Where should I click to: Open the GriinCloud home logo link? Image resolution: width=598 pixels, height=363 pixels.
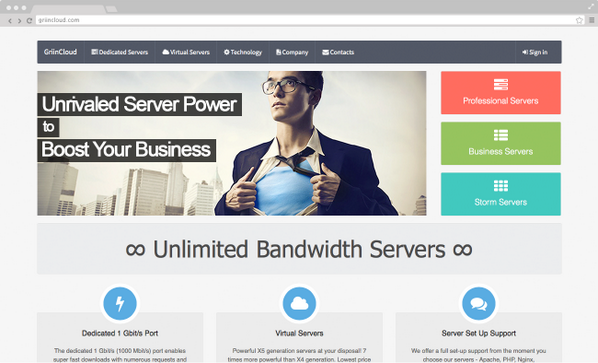(60, 52)
